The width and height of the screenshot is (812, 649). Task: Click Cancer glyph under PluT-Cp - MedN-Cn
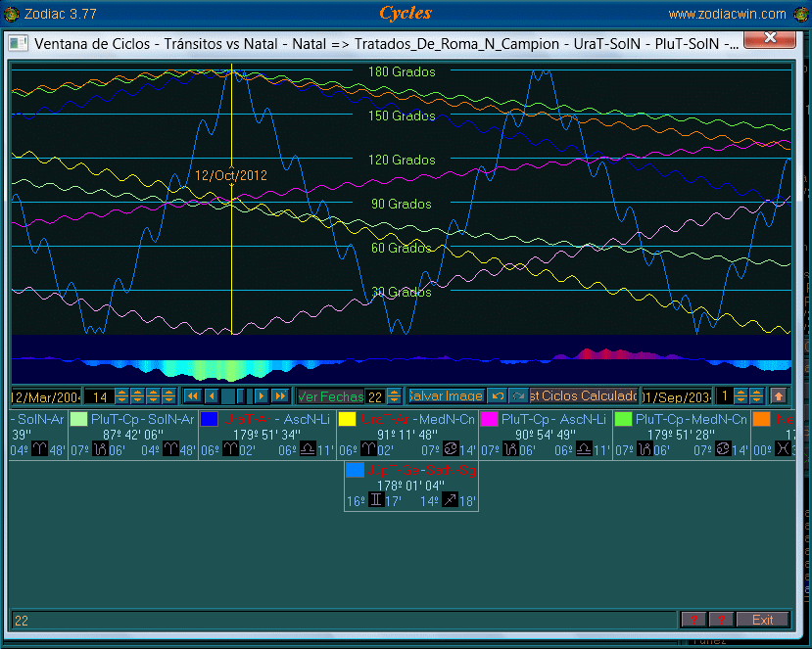pyautogui.click(x=723, y=449)
